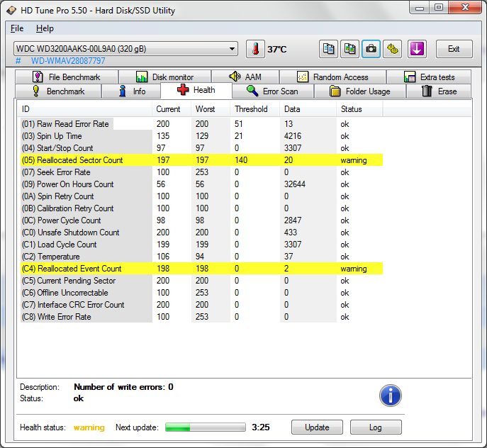Switch to Error Scan tab
Screen dimensions: 487x448
tap(273, 91)
